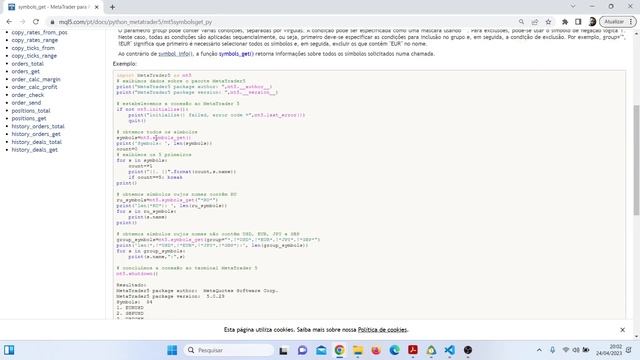This screenshot has width=640, height=360.
Task: Switch to Chrome on the taskbar
Action: tap(340, 350)
